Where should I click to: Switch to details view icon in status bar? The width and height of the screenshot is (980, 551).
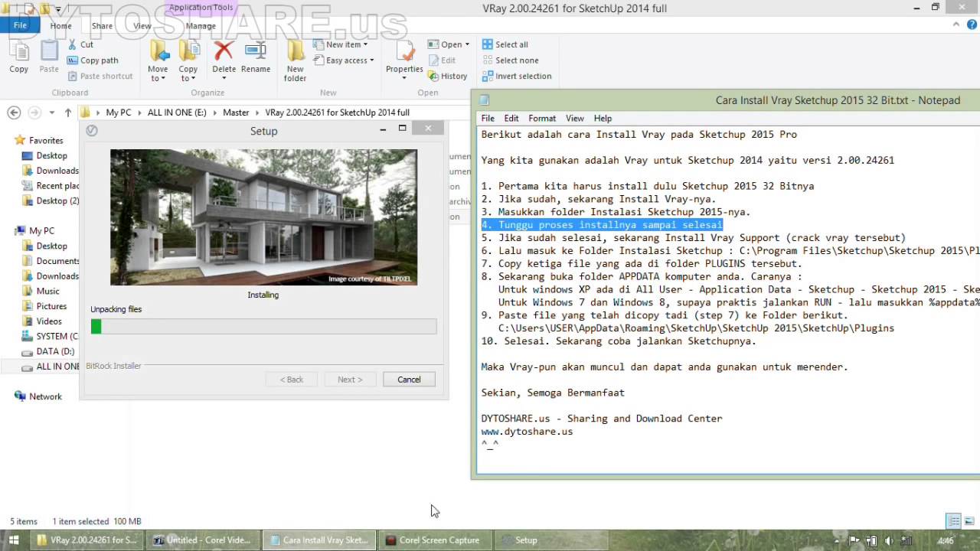click(953, 521)
